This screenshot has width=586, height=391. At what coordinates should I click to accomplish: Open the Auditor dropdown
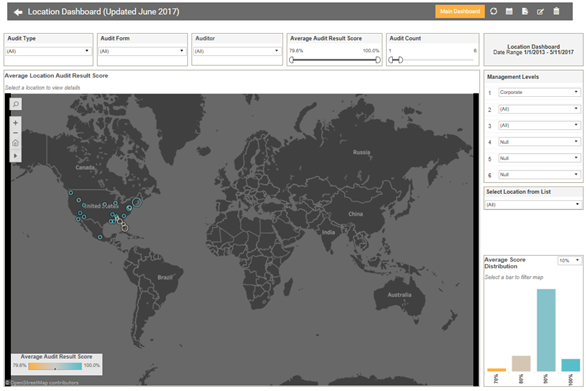click(x=236, y=51)
